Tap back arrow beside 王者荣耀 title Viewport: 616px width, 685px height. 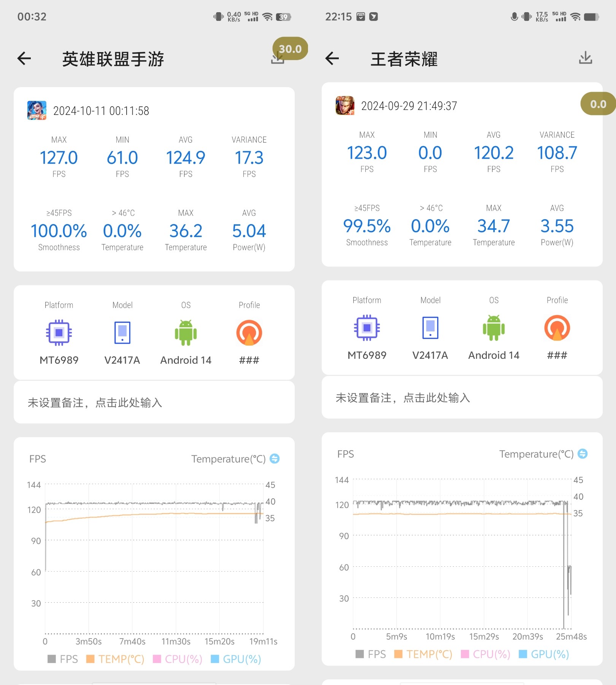tap(332, 59)
